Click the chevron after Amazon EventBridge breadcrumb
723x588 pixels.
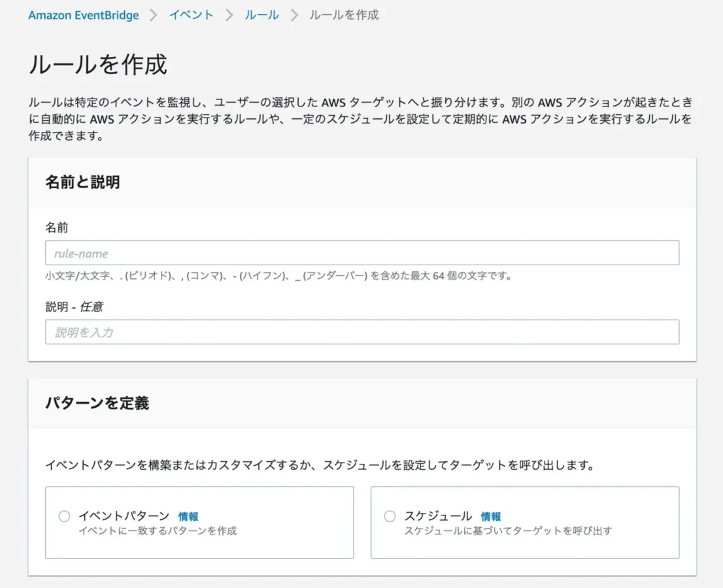[154, 15]
